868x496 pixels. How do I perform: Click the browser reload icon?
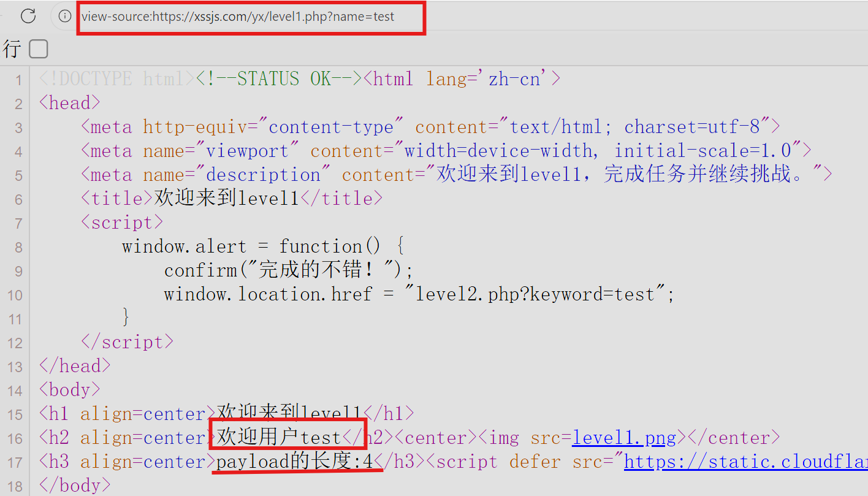(x=28, y=17)
